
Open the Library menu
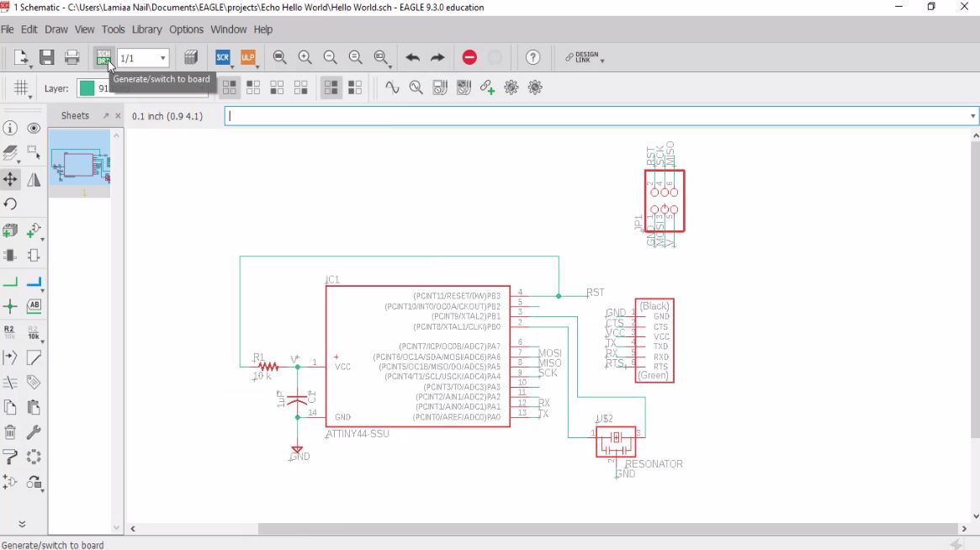[147, 29]
